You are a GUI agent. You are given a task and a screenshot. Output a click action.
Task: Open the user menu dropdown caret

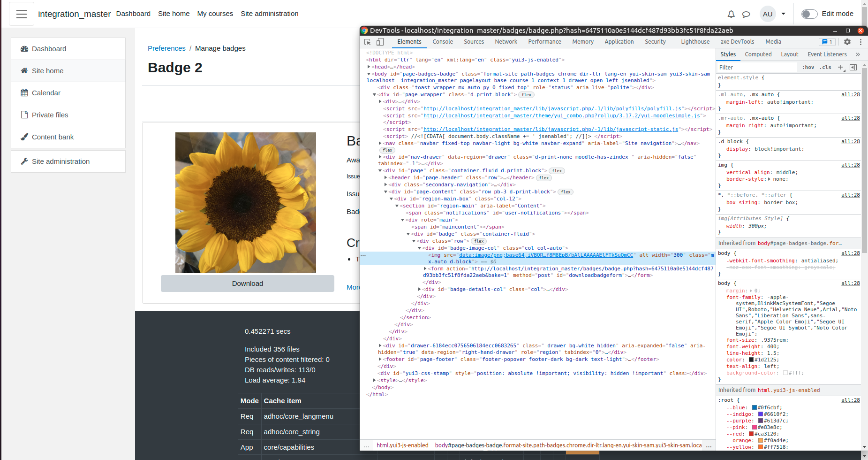tap(783, 14)
